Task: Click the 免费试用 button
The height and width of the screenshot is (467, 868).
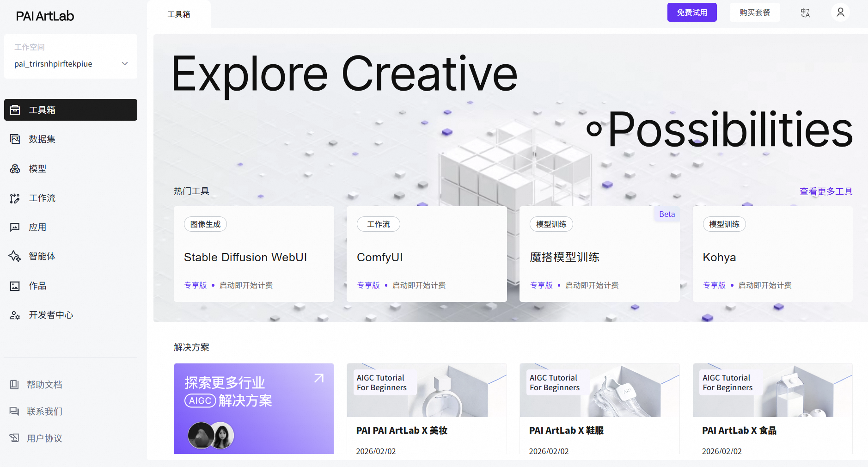Action: click(692, 12)
